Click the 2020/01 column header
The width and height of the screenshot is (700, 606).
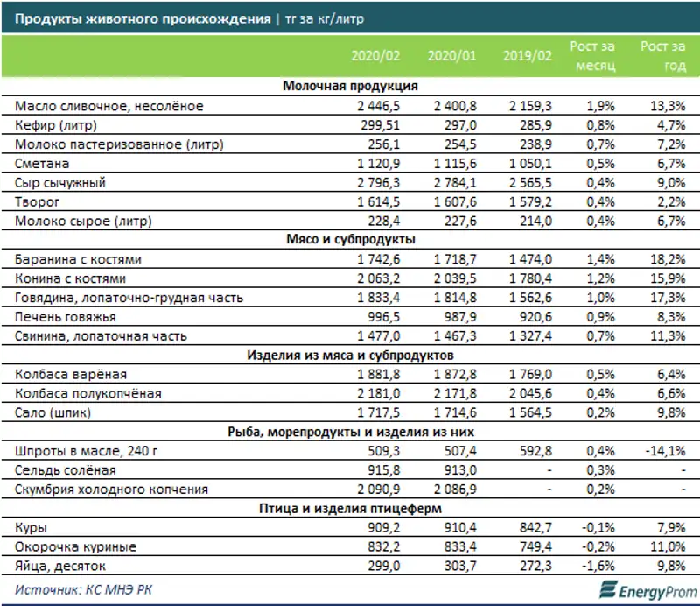[451, 55]
